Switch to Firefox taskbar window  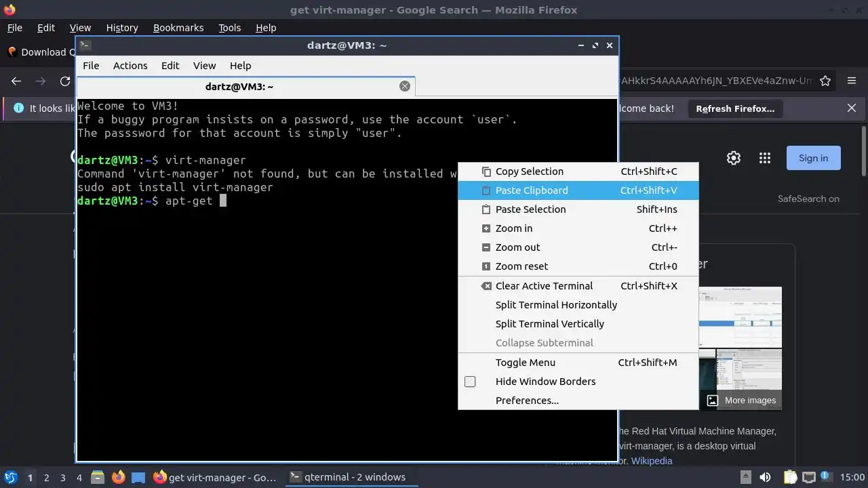[216, 477]
